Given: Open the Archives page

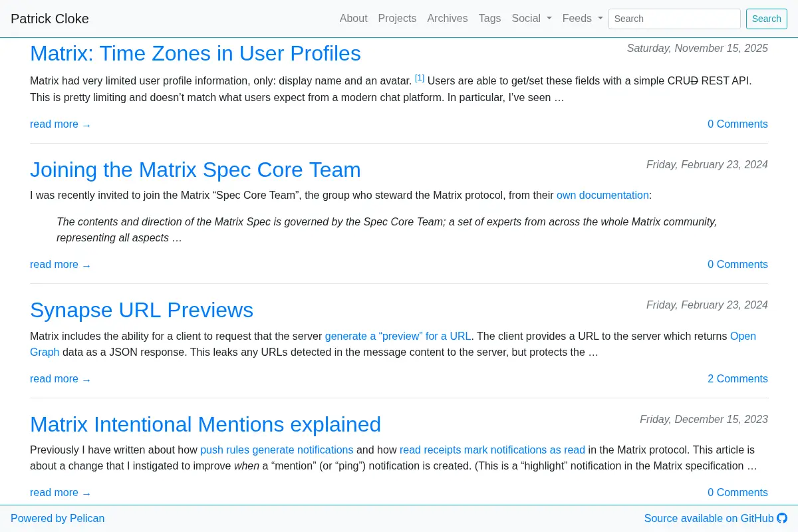Looking at the screenshot, I should [448, 19].
